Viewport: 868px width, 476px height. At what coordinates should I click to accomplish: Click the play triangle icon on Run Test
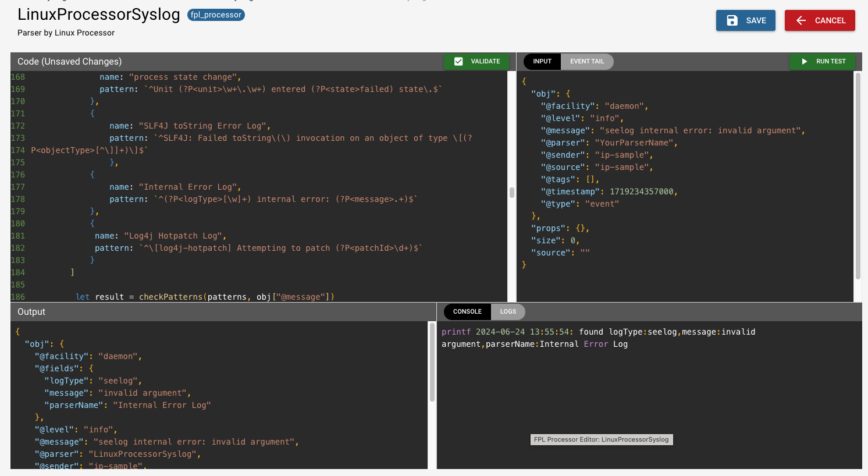[804, 61]
